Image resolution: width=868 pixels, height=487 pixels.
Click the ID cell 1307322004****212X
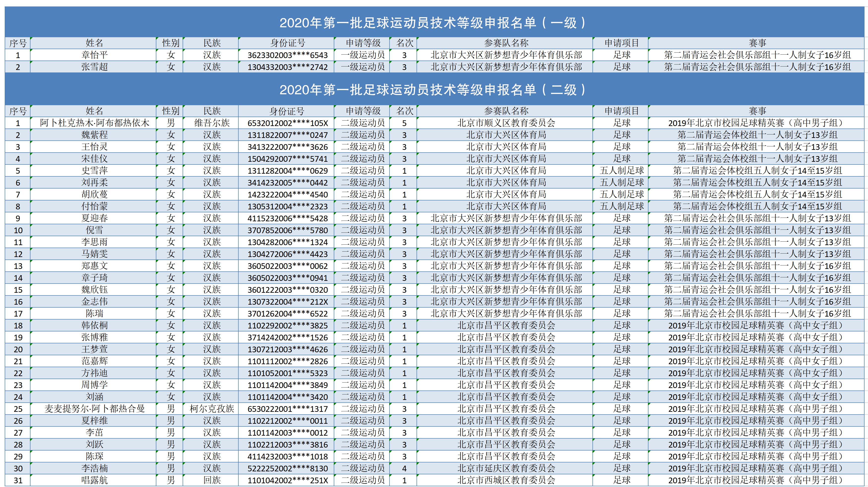[287, 302]
